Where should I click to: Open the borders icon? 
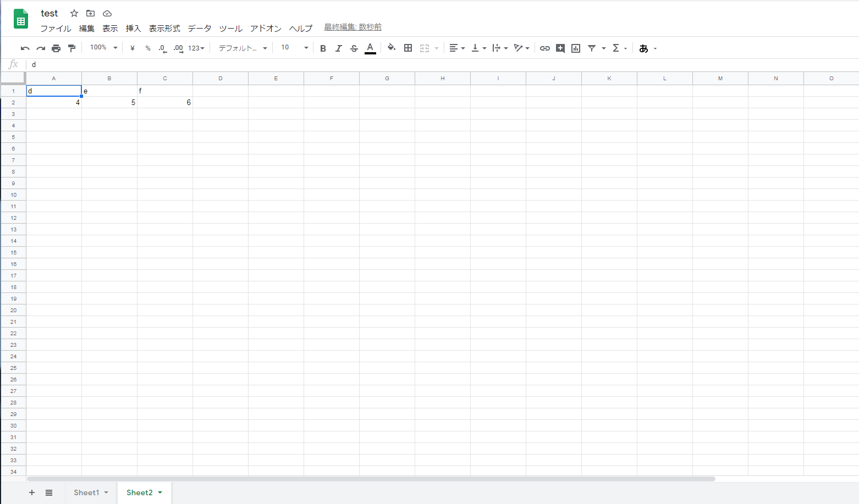(x=408, y=48)
